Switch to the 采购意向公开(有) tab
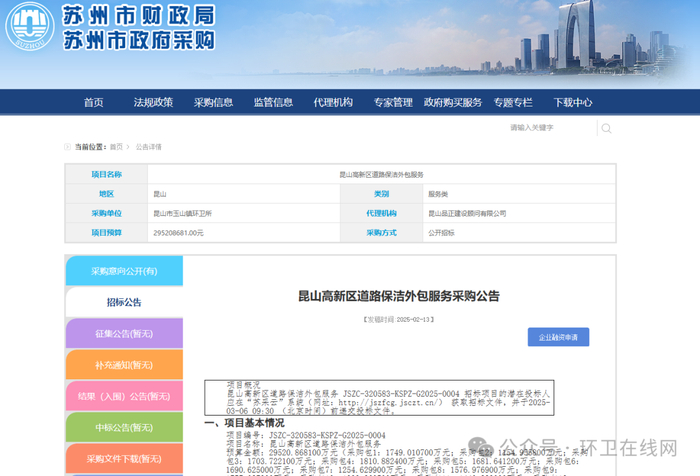Screen dimensions: 700x476 pyautogui.click(x=124, y=271)
